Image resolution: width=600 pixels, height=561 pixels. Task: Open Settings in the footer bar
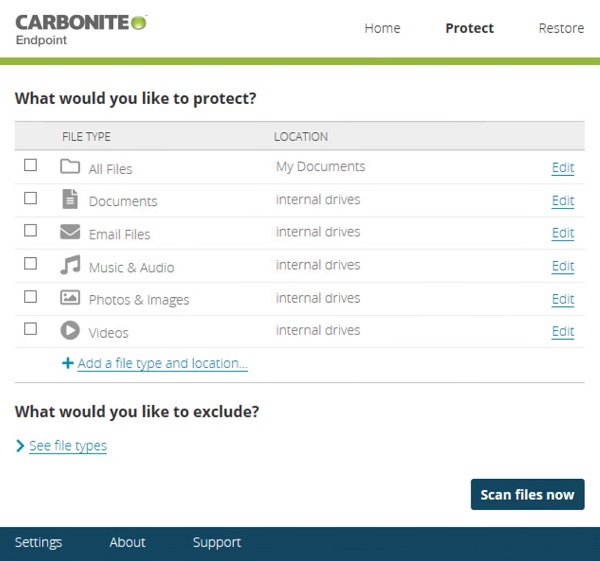(x=38, y=542)
